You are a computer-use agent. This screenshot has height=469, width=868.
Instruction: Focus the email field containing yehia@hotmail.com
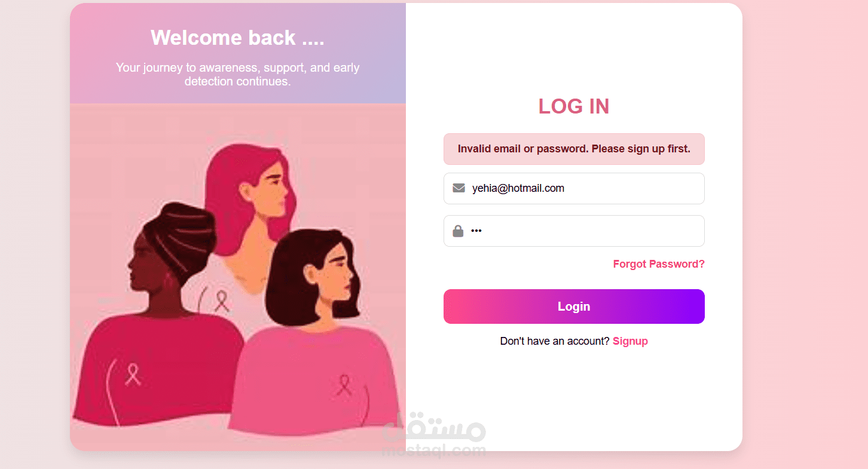coord(574,188)
